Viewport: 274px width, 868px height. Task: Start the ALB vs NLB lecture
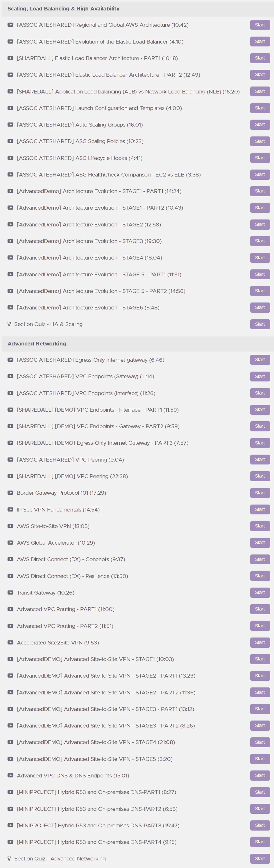260,91
